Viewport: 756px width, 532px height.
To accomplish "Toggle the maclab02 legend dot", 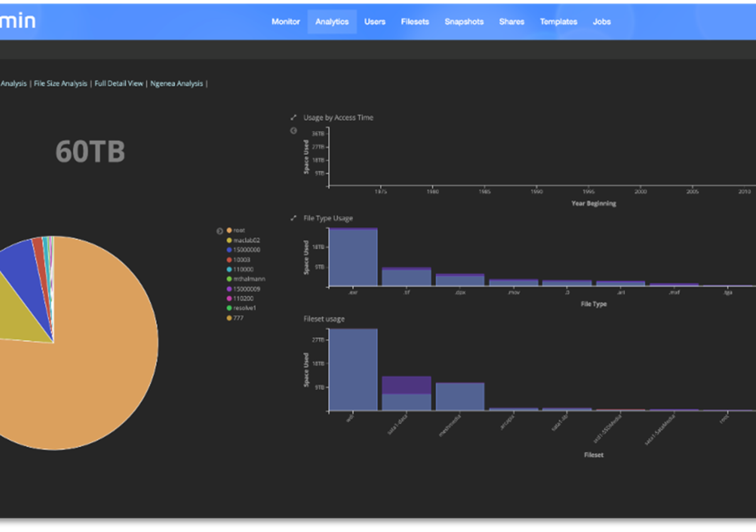I will [229, 240].
